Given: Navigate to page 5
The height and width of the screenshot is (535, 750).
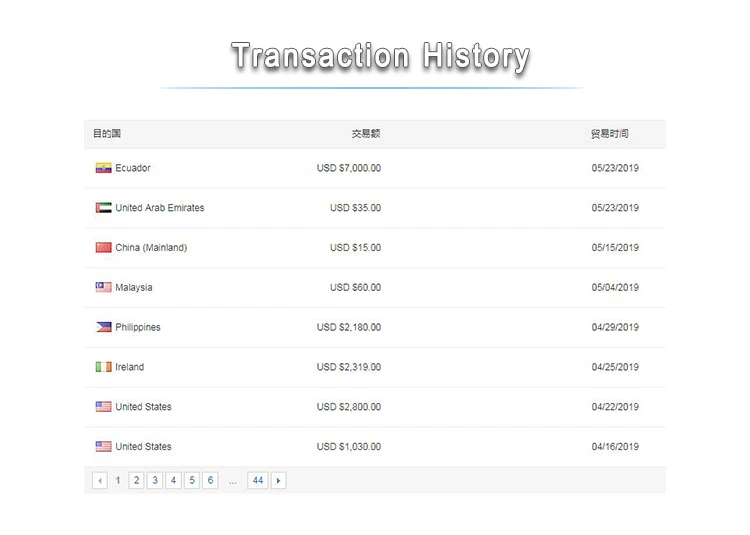Looking at the screenshot, I should (192, 481).
